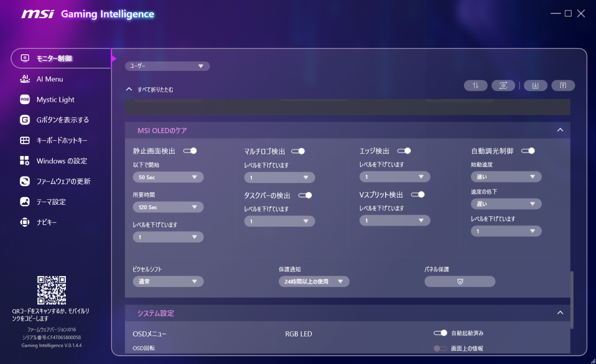Open the 速度の低下 dropdown set to 遅い
This screenshot has height=364, width=596.
coord(506,204)
